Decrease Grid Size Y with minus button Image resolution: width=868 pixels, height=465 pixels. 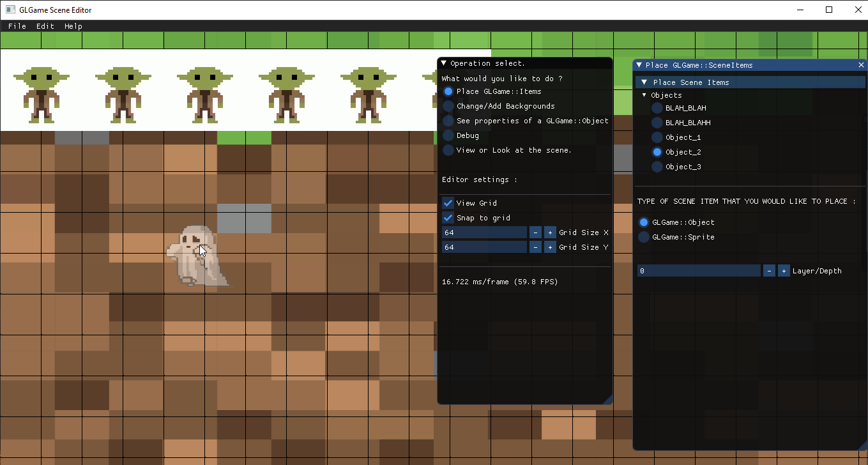coord(535,247)
